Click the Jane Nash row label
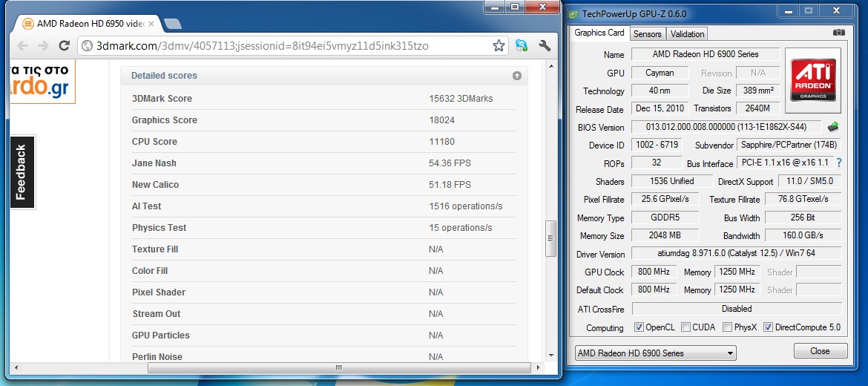This screenshot has width=868, height=386. click(154, 163)
